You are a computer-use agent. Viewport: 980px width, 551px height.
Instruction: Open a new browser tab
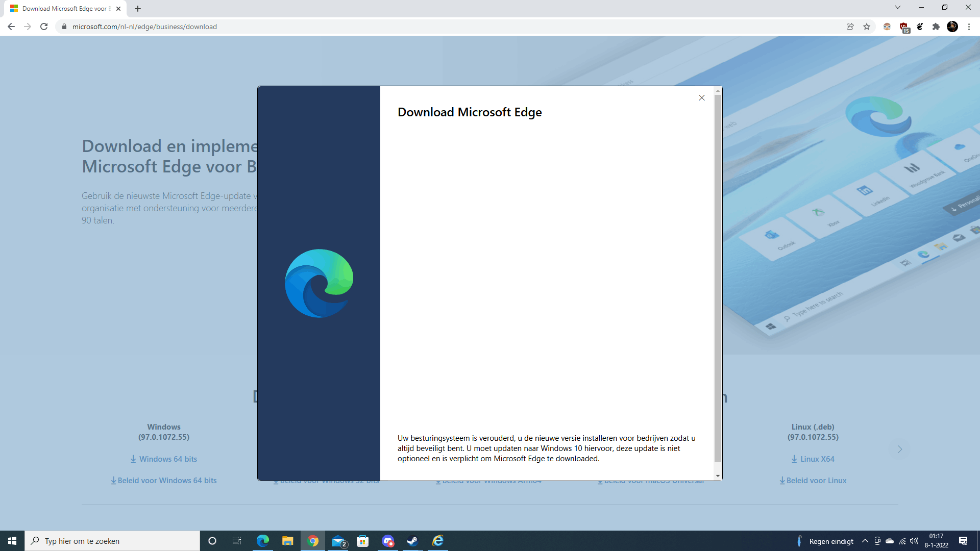pyautogui.click(x=138, y=9)
